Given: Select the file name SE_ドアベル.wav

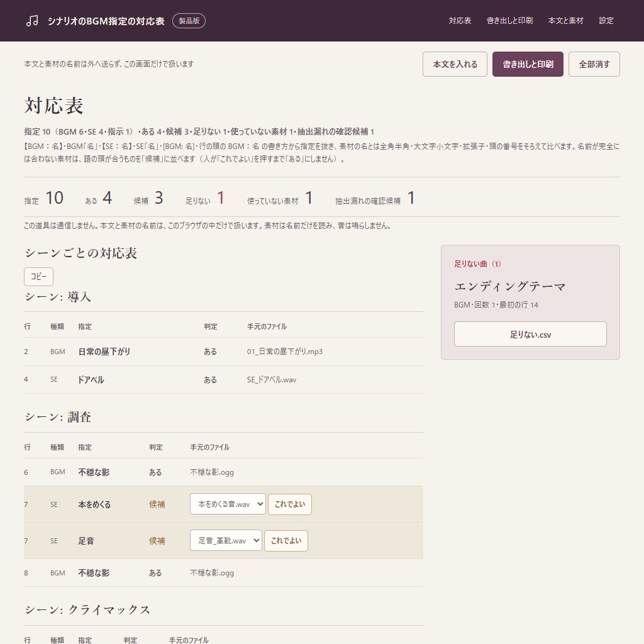Looking at the screenshot, I should (x=272, y=380).
